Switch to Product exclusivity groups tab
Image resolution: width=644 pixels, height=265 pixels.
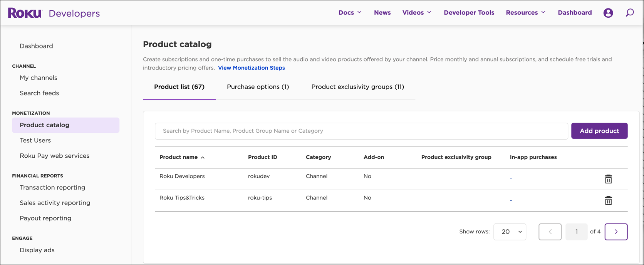click(357, 87)
